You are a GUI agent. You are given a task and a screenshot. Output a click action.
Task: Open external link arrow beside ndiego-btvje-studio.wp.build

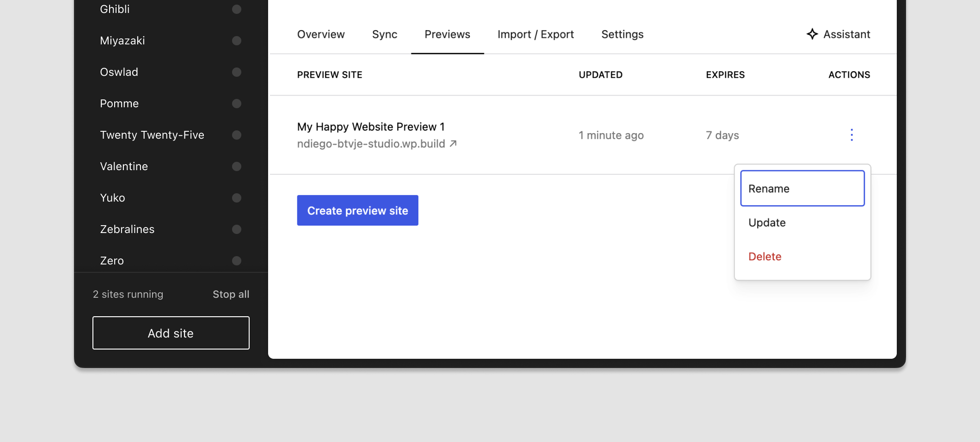click(x=453, y=144)
